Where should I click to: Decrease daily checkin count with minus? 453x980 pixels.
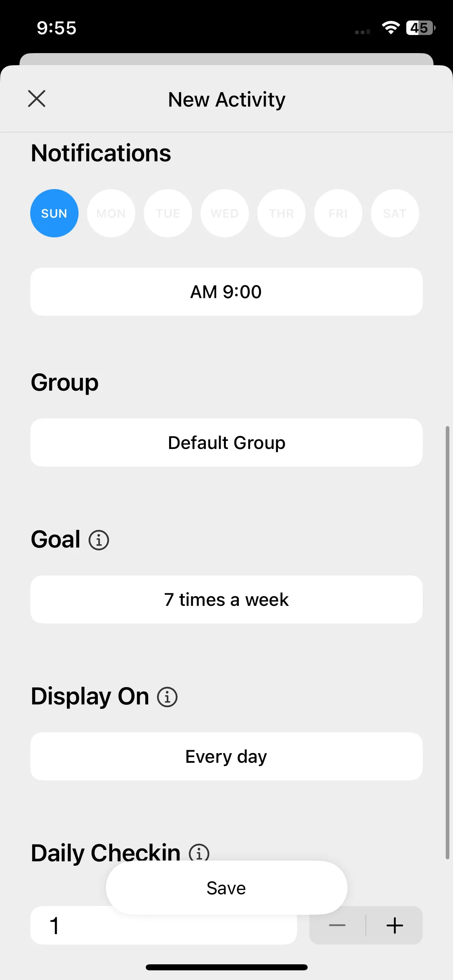(x=337, y=925)
